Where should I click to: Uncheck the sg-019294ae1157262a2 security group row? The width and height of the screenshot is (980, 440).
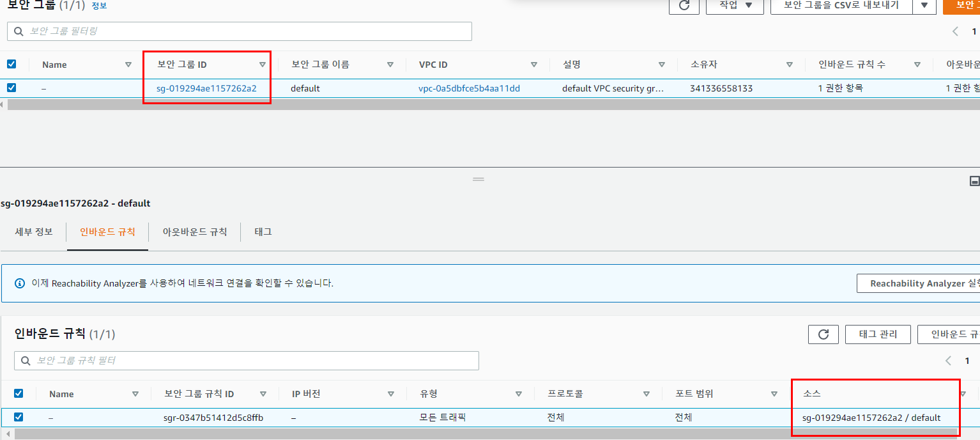(x=11, y=88)
